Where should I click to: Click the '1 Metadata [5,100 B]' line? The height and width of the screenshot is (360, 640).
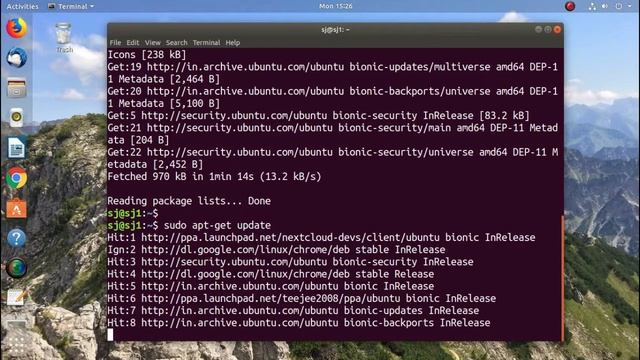point(164,104)
